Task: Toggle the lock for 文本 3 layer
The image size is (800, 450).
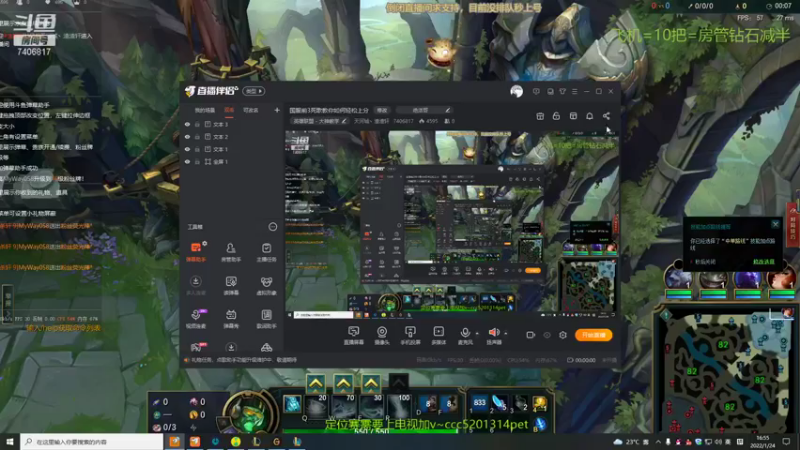Action: 197,124
